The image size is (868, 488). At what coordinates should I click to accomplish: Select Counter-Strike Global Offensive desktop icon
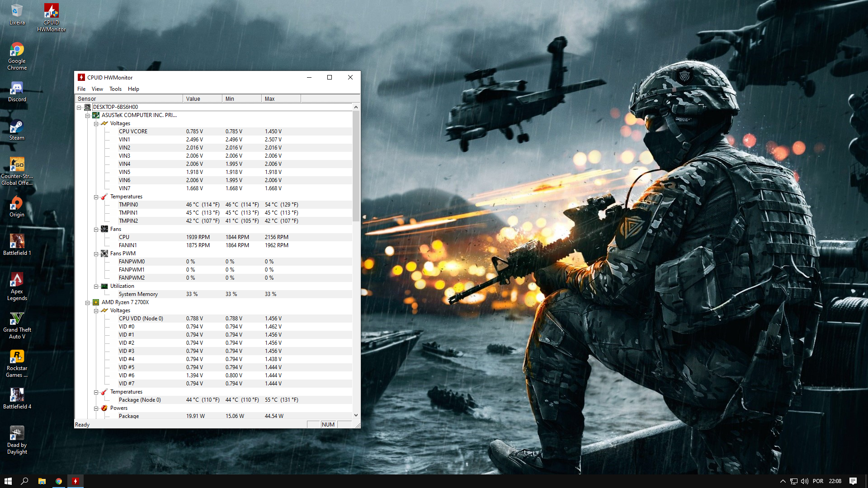pyautogui.click(x=17, y=171)
